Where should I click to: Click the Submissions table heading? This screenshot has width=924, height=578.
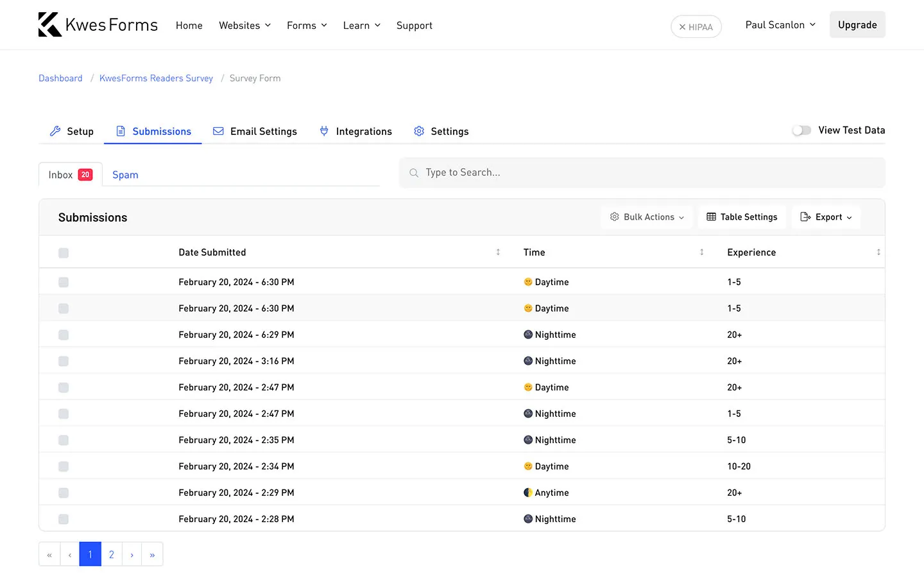click(x=93, y=218)
